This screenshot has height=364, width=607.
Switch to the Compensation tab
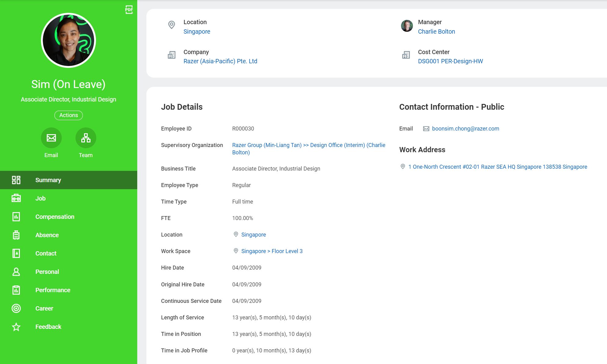tap(68, 217)
